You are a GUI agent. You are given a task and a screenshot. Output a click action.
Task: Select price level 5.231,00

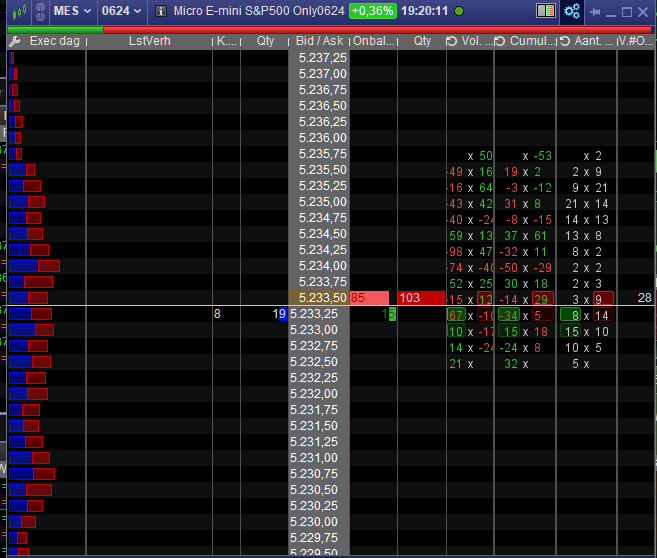(x=319, y=457)
